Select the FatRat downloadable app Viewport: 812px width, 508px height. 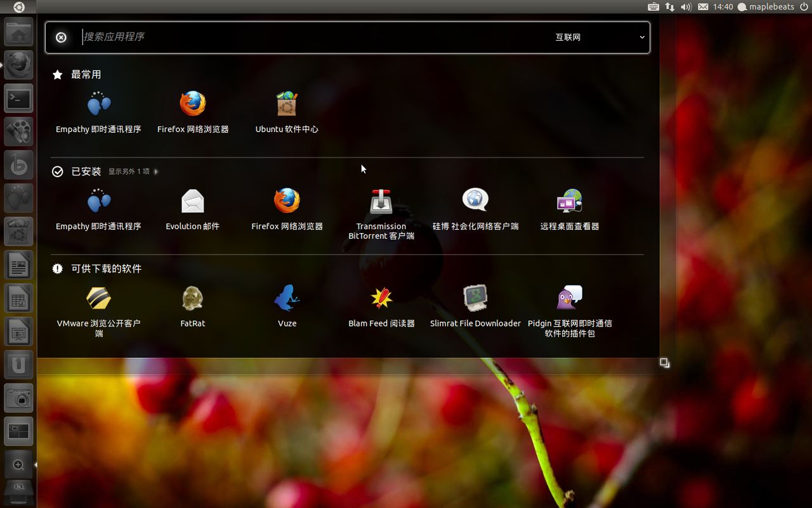pyautogui.click(x=193, y=307)
